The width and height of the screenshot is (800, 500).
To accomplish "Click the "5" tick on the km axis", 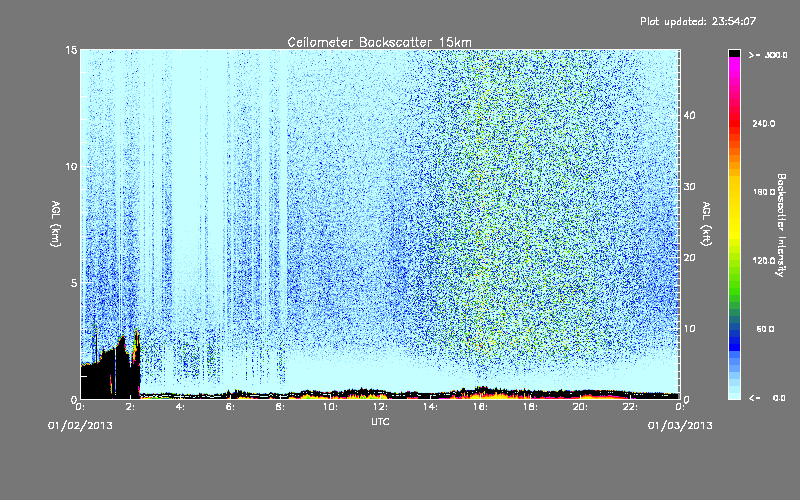I will coord(73,283).
